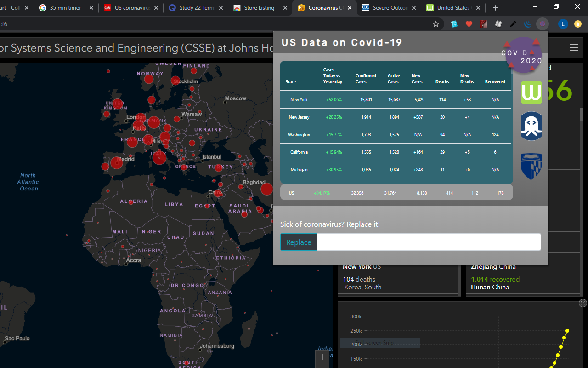Open the green Worldometers logo in the popup

[x=531, y=92]
